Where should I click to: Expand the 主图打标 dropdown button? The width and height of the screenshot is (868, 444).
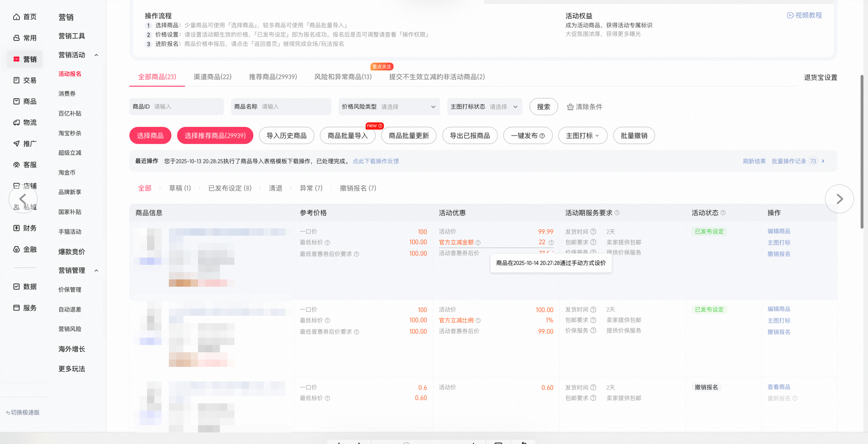click(583, 136)
